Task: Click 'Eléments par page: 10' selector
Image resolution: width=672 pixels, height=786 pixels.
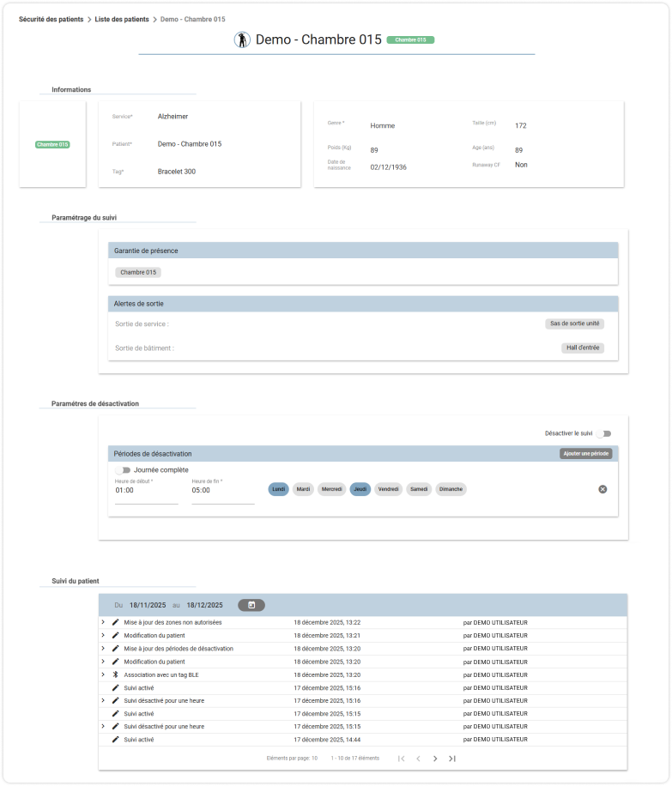Action: (292, 759)
